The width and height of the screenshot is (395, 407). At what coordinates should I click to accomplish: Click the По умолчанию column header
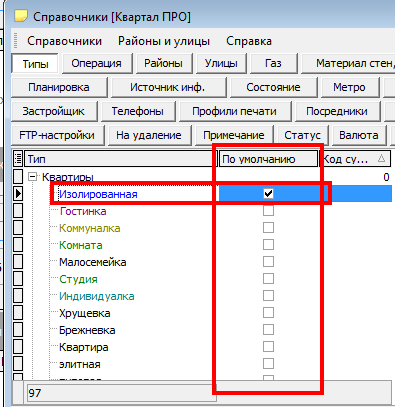pos(268,159)
